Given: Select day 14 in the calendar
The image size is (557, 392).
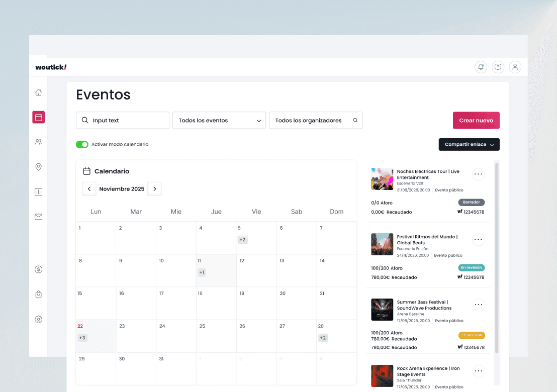Looking at the screenshot, I should (x=336, y=270).
